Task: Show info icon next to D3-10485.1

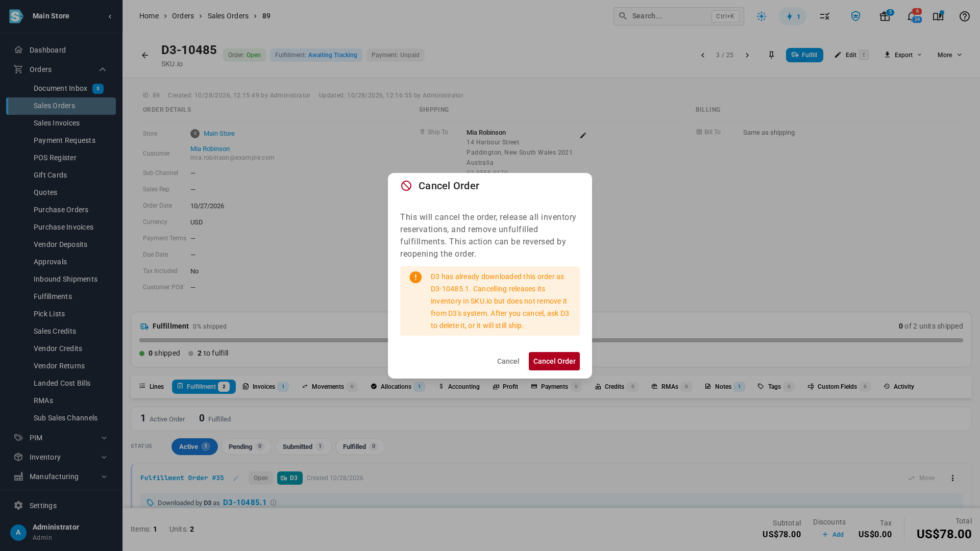Action: point(273,503)
